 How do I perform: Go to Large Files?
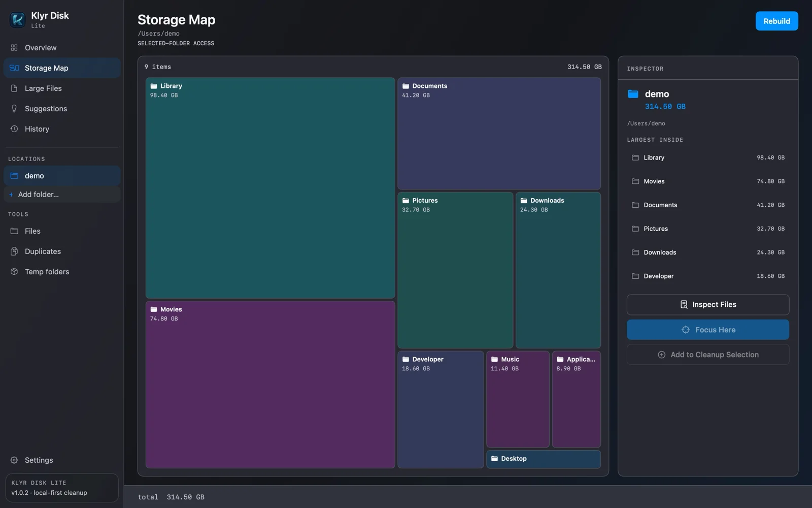tap(62, 88)
